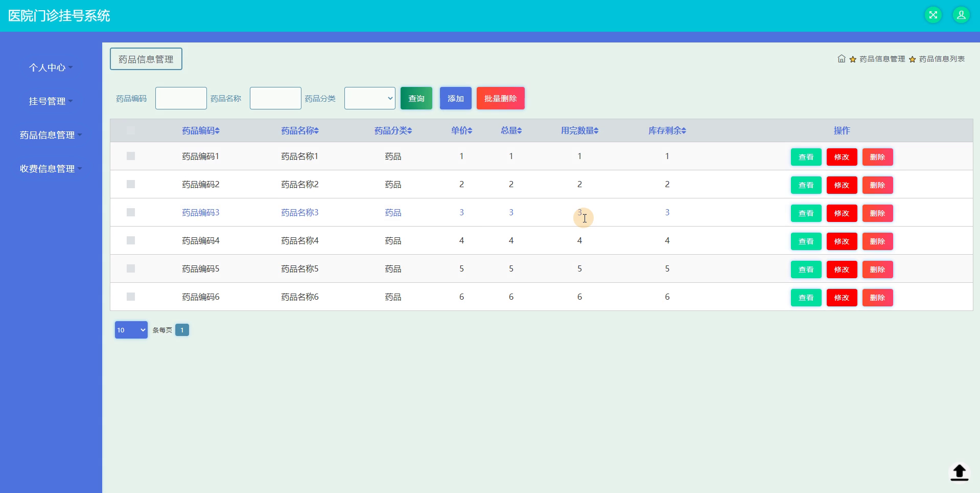Click 修改 for 药品编码1 row
Image resolution: width=980 pixels, height=493 pixels.
(x=842, y=157)
